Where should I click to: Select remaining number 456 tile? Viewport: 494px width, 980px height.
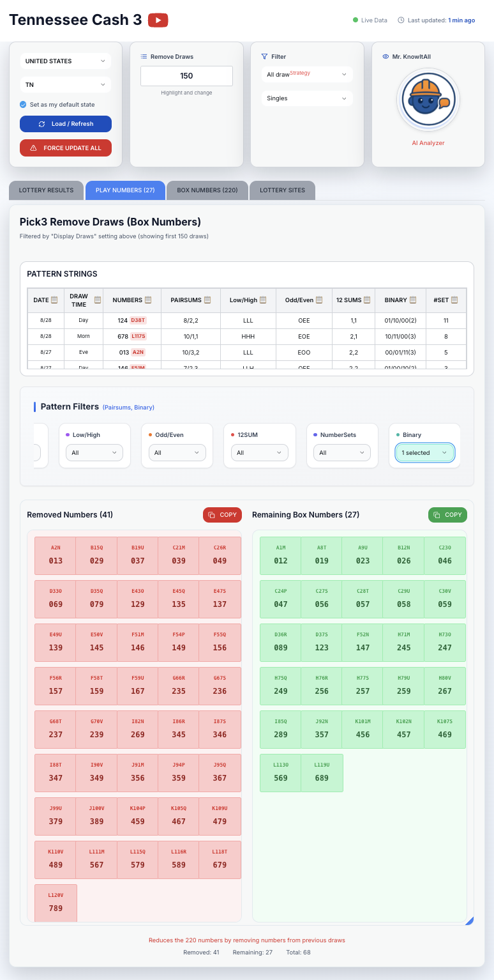[363, 730]
